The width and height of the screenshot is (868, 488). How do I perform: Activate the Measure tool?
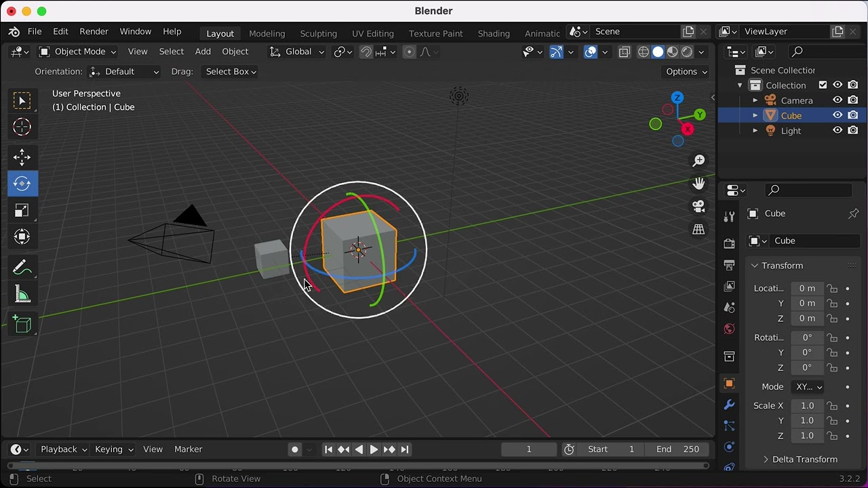(22, 295)
